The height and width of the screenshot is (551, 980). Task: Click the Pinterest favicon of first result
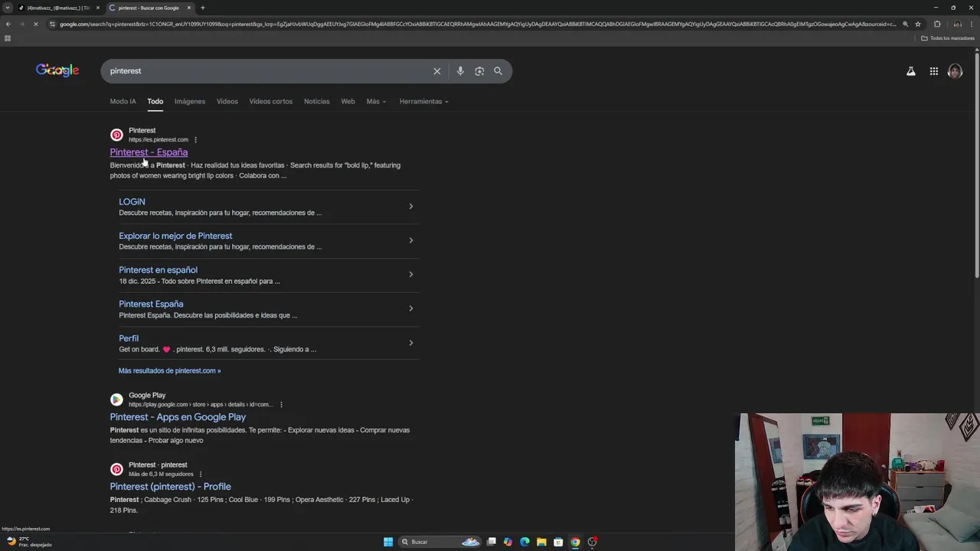click(x=116, y=135)
